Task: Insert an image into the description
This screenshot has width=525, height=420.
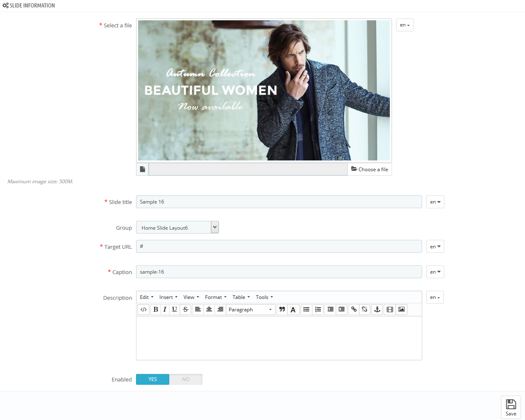Action: coord(401,309)
